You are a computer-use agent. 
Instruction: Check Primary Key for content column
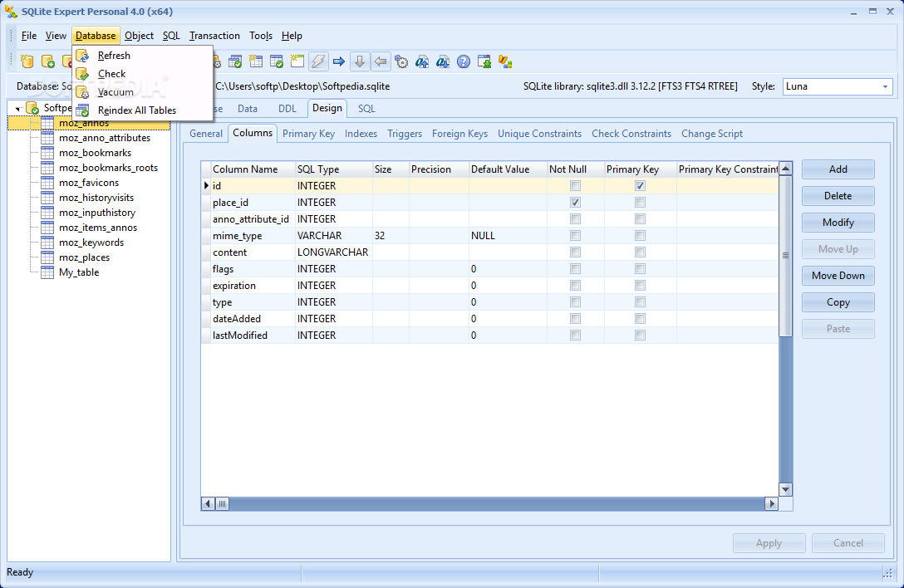point(640,252)
